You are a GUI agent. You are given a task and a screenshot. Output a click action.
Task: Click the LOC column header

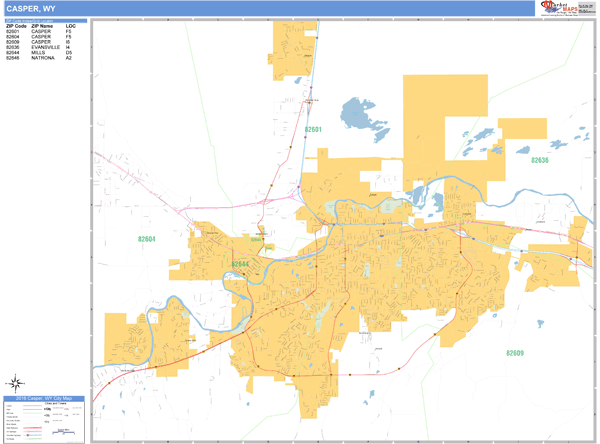pyautogui.click(x=70, y=25)
